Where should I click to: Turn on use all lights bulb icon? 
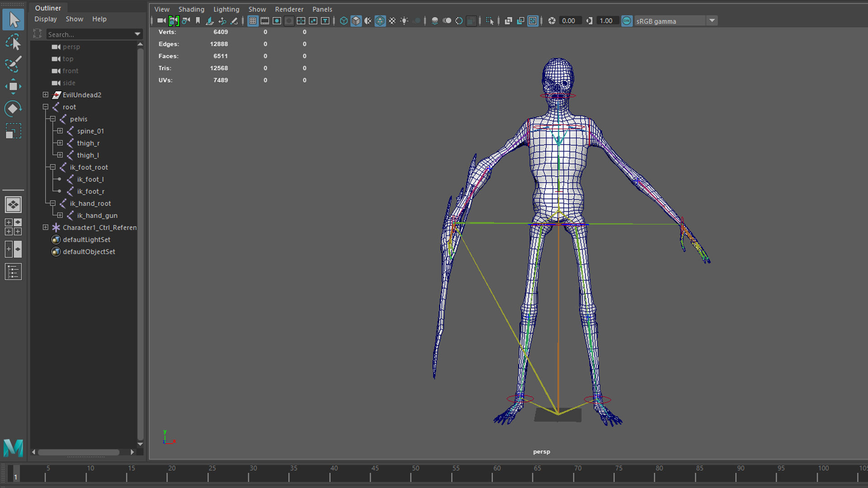tap(404, 21)
